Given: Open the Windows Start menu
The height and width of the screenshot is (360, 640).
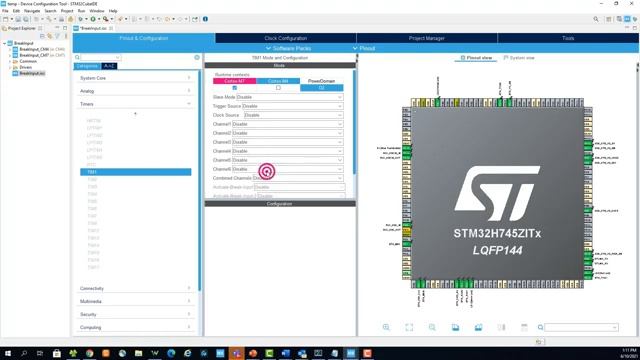Looking at the screenshot, I should (x=8, y=353).
